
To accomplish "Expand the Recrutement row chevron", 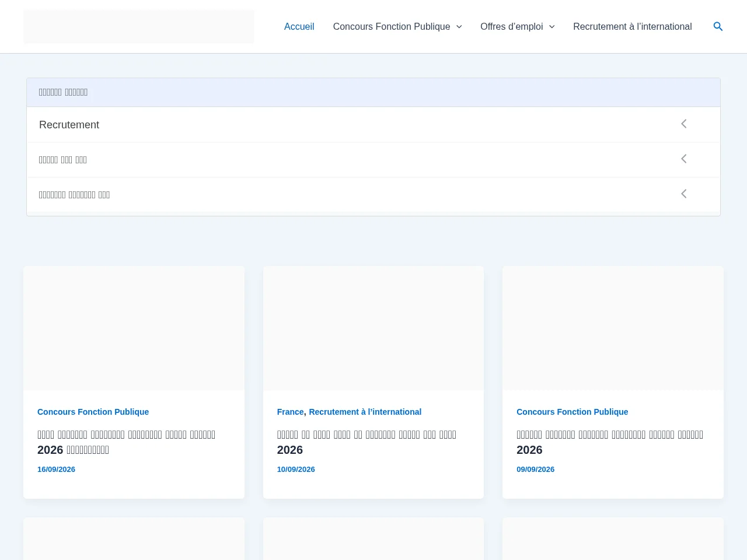I will [684, 124].
